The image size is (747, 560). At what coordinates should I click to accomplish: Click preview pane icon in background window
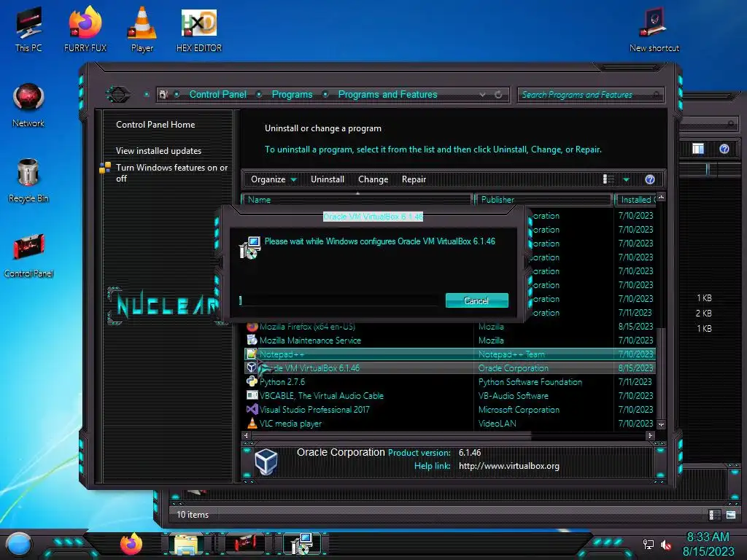pyautogui.click(x=698, y=149)
